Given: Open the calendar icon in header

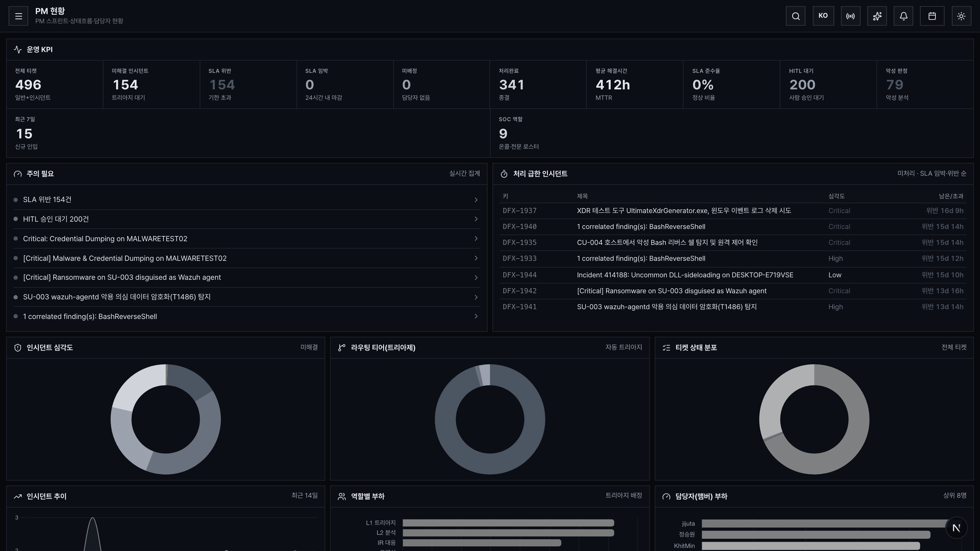Looking at the screenshot, I should click(932, 16).
